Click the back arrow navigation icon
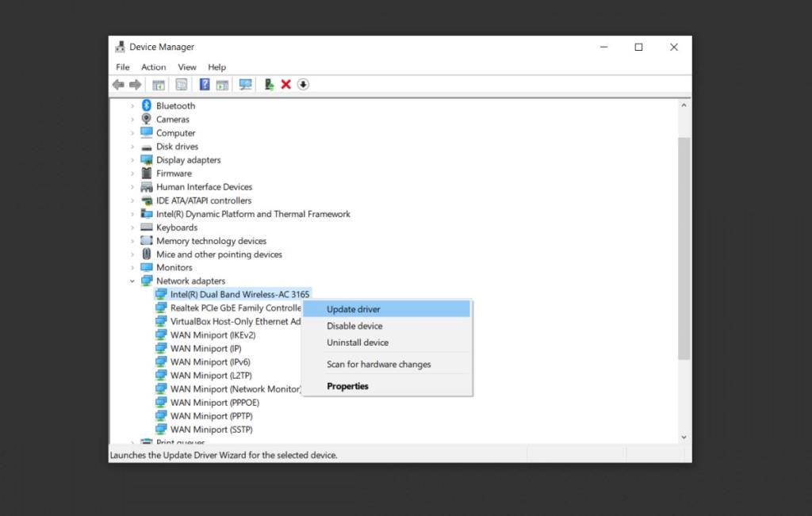This screenshot has width=812, height=516. (117, 84)
